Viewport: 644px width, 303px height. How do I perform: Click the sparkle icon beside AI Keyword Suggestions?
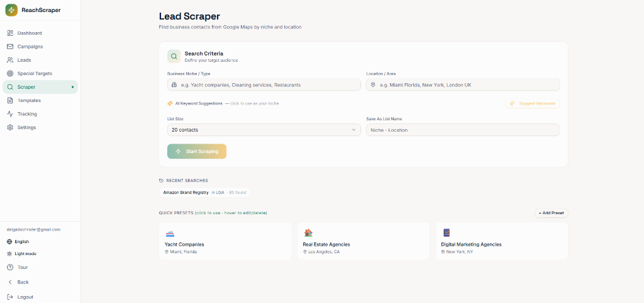(x=170, y=103)
